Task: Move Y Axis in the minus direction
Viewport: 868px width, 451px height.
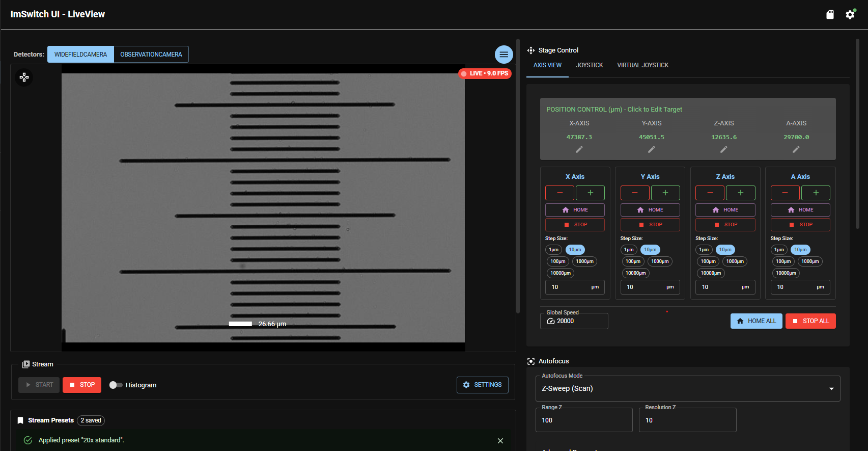Action: pos(635,193)
